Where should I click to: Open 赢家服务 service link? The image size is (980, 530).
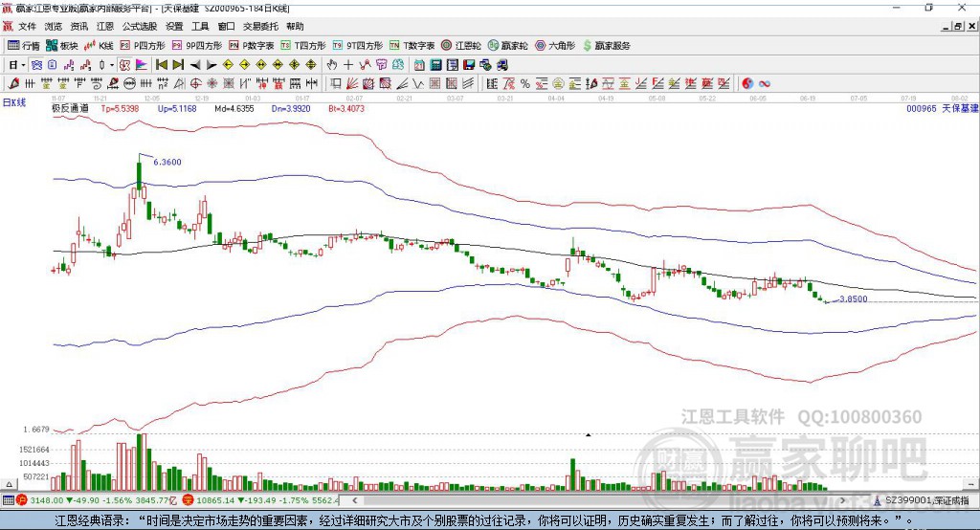point(606,46)
